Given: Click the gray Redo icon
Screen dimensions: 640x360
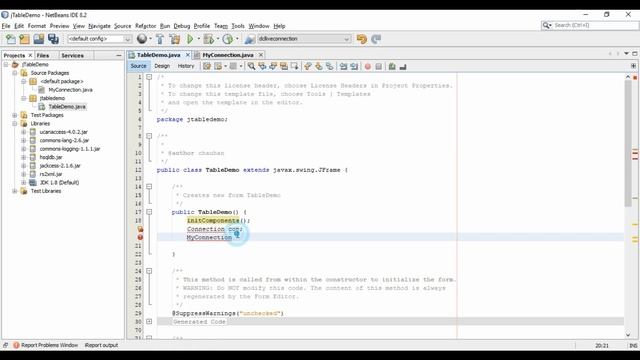Looking at the screenshot, I should tap(376, 39).
